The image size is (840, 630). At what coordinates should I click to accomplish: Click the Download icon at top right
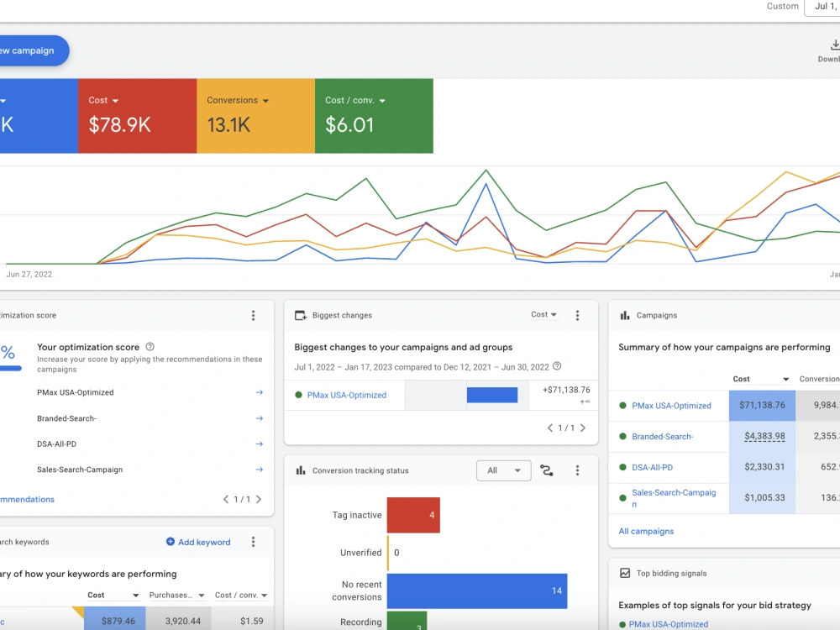834,45
